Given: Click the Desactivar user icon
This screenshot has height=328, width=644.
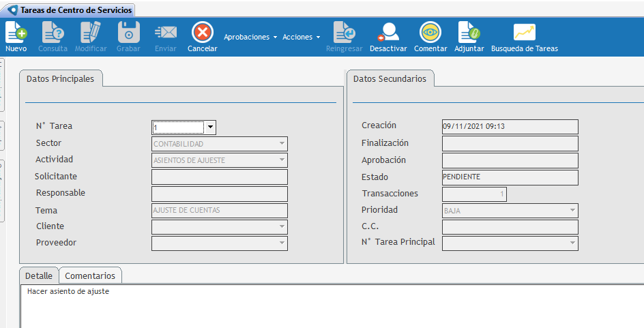Looking at the screenshot, I should [x=388, y=32].
